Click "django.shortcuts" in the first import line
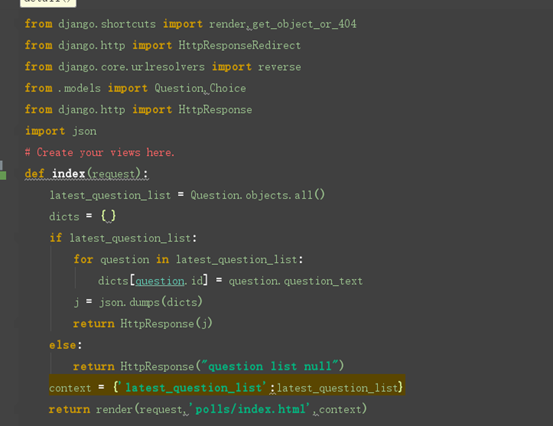This screenshot has height=426, width=553. click(x=107, y=24)
